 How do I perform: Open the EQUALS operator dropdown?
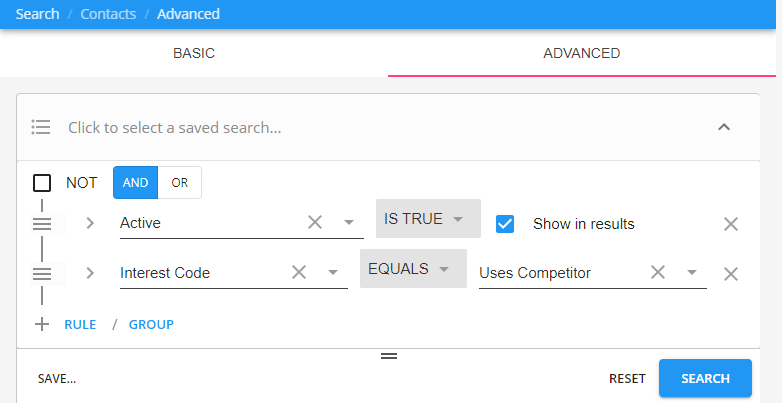tap(413, 269)
